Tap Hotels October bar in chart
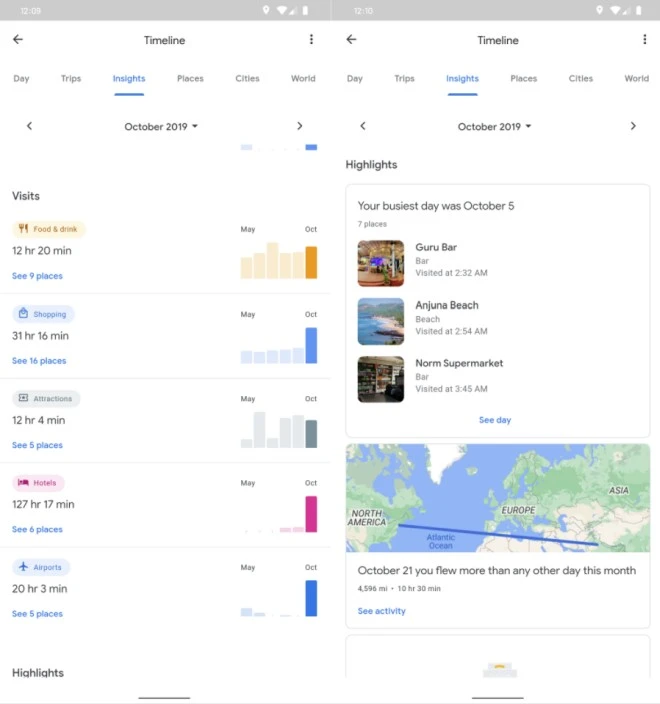660x704 pixels. (x=311, y=514)
